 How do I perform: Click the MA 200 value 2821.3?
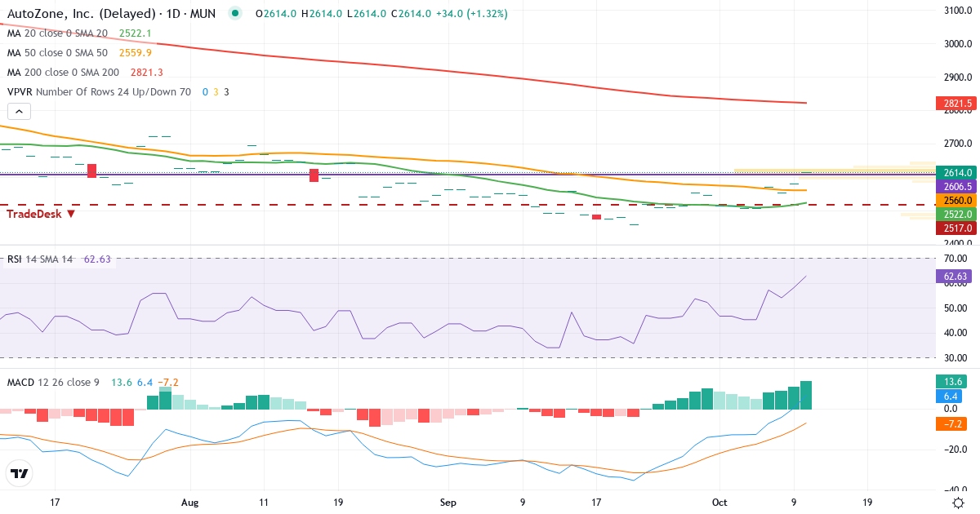(147, 73)
